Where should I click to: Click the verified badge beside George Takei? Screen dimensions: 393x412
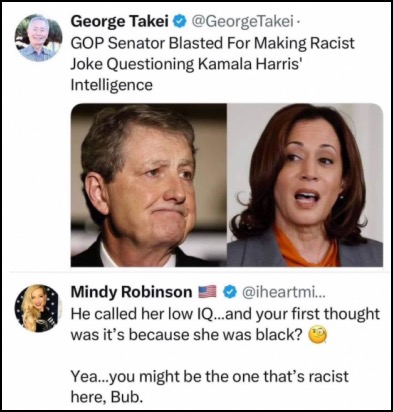(180, 22)
